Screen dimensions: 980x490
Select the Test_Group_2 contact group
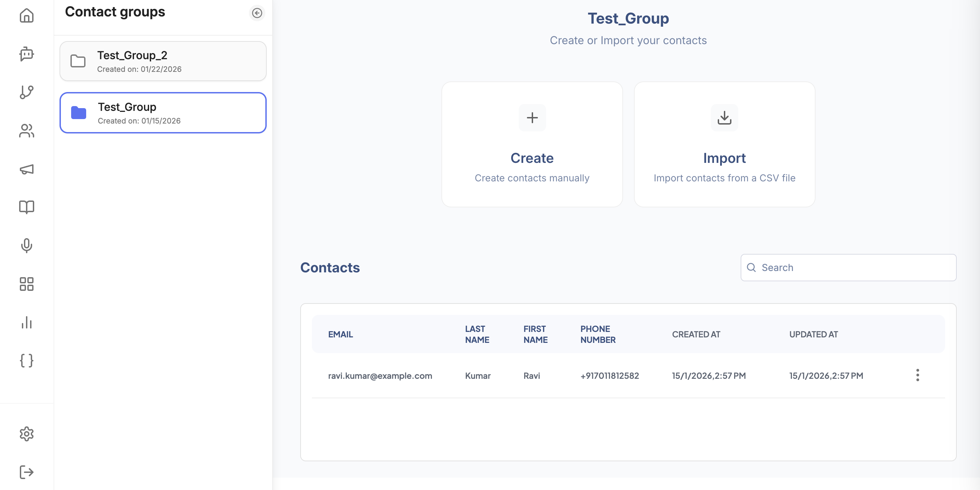pos(163,61)
